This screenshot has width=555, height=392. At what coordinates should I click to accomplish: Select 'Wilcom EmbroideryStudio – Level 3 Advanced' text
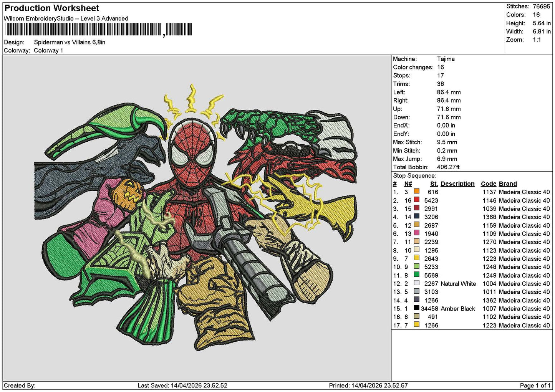point(66,18)
